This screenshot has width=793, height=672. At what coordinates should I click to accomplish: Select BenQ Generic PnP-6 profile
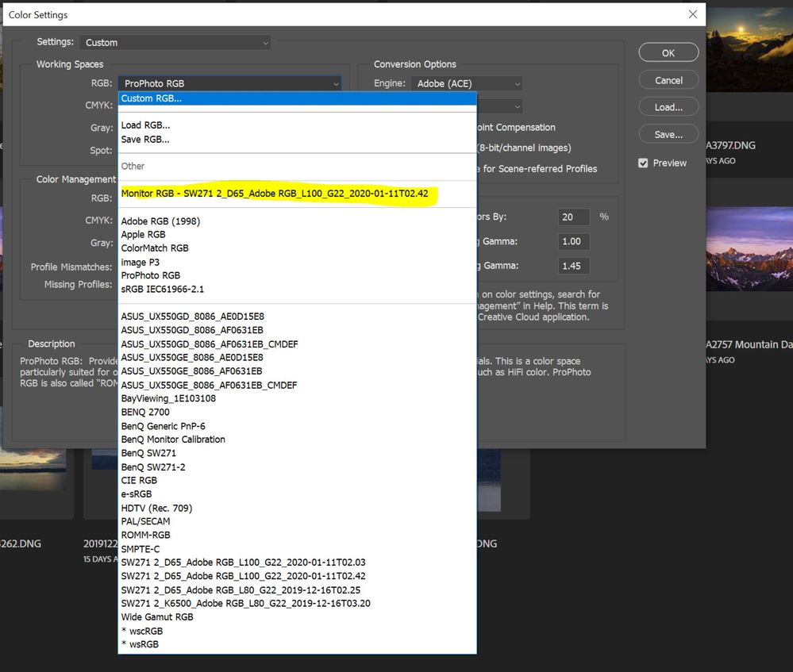(298, 426)
